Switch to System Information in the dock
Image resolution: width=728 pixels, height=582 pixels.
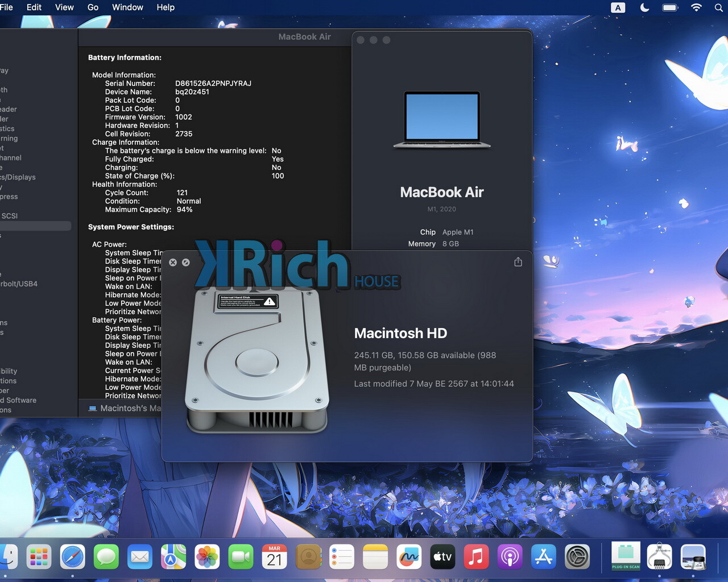(659, 557)
